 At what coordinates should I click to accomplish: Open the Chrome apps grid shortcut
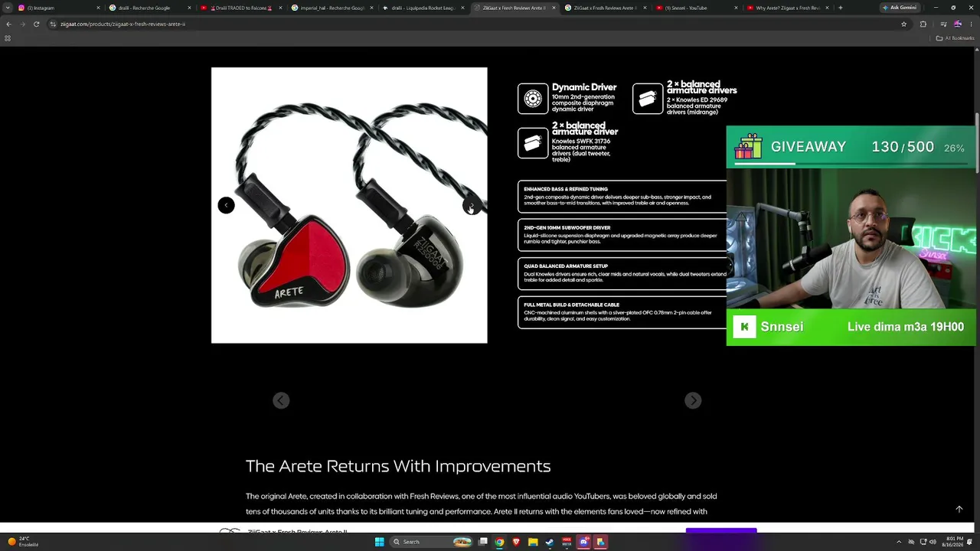click(x=8, y=38)
